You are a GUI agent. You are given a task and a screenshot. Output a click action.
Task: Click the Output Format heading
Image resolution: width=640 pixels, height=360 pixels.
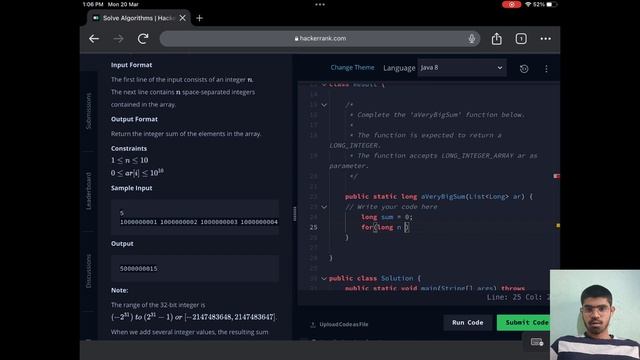134,119
